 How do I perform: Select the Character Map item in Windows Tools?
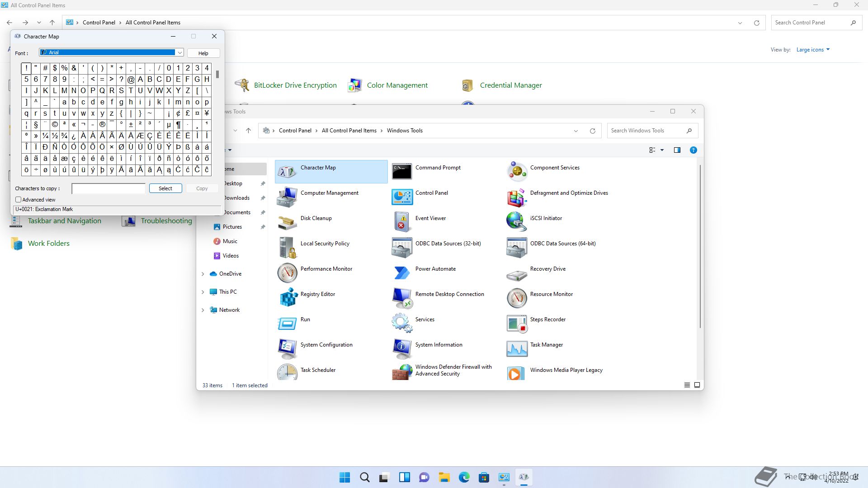(x=331, y=172)
